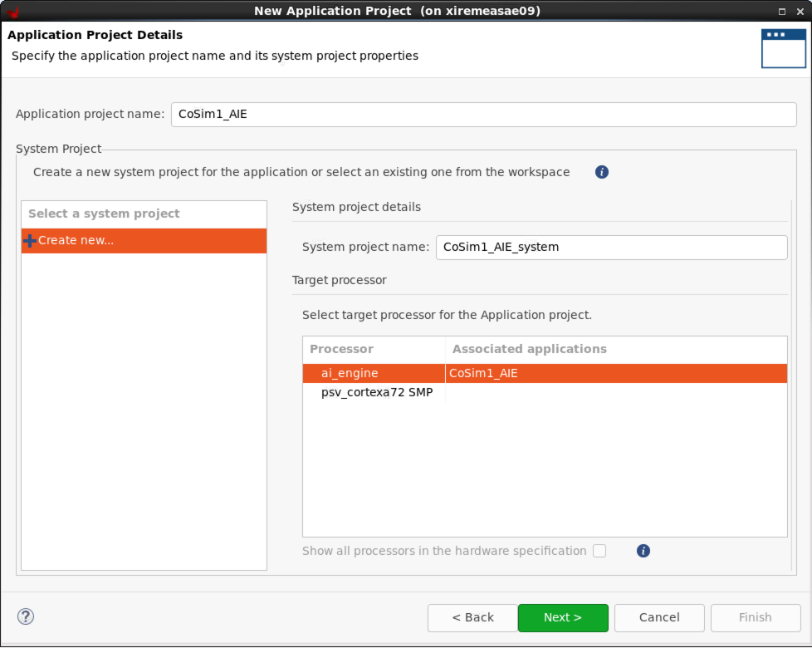Viewport: 812px width, 648px height.
Task: Enable Show all processors in the hardware specification
Action: 599,551
